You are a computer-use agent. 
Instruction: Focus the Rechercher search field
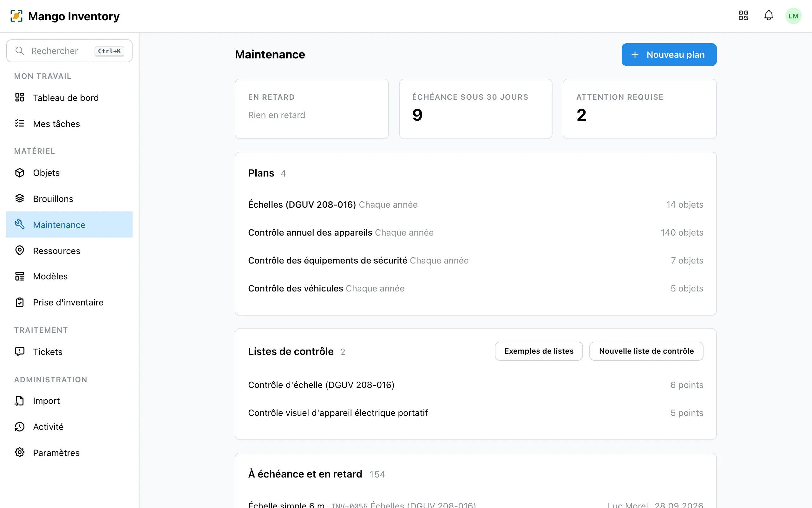pyautogui.click(x=69, y=51)
